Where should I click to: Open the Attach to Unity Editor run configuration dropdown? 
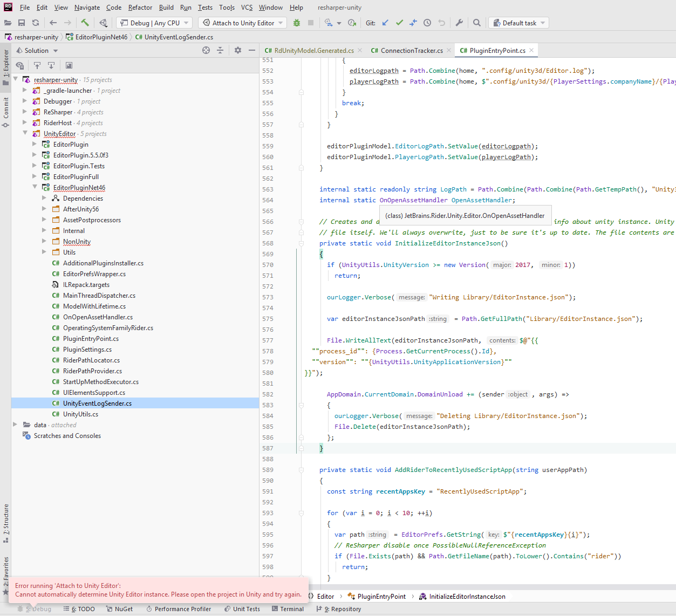tap(243, 23)
